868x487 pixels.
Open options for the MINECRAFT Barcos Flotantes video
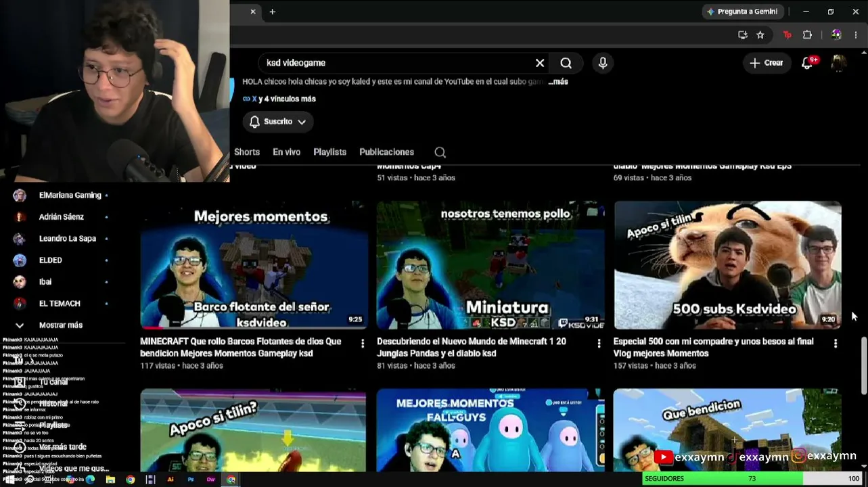(363, 344)
